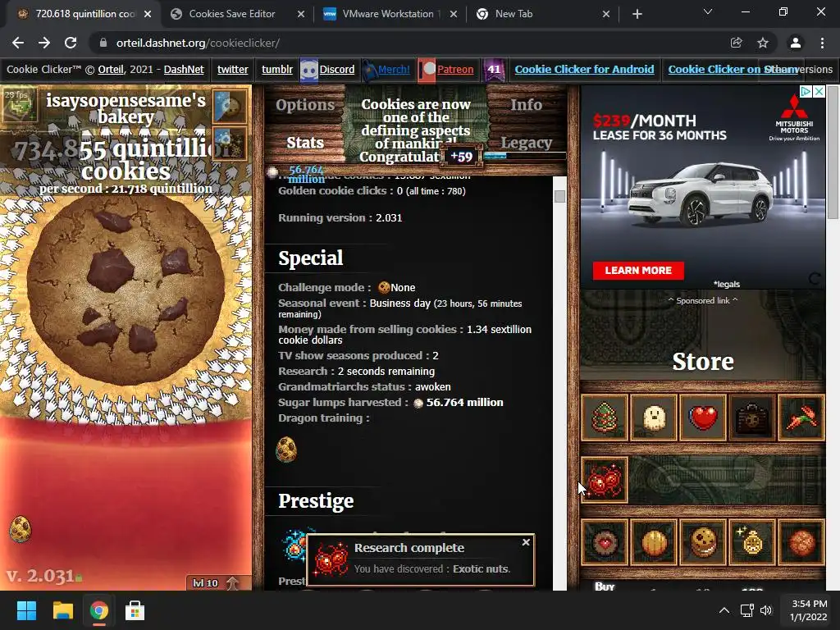
Task: Open the Stats menu
Action: tap(305, 143)
